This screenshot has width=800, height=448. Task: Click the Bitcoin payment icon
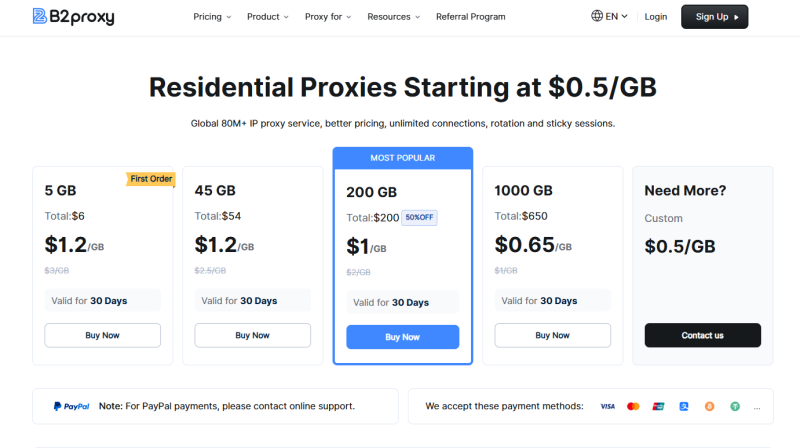710,407
